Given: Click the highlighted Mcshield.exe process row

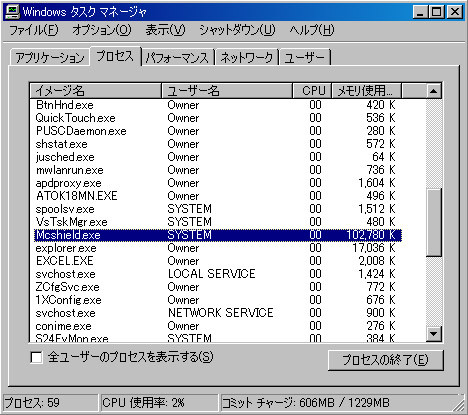Looking at the screenshot, I should coord(218,235).
